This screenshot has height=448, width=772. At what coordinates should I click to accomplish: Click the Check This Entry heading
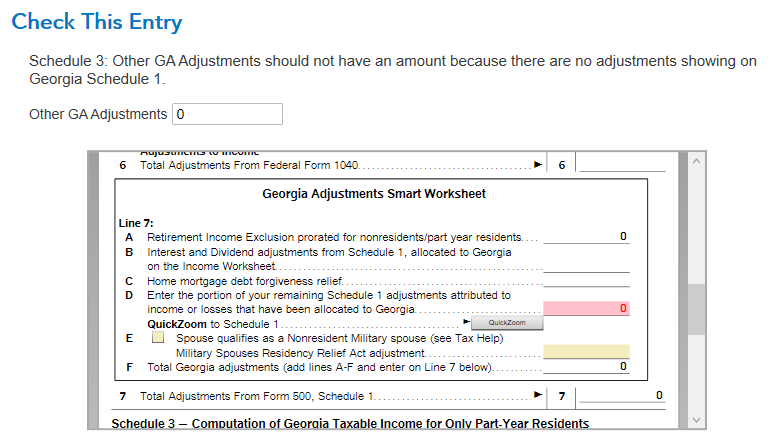click(x=97, y=22)
